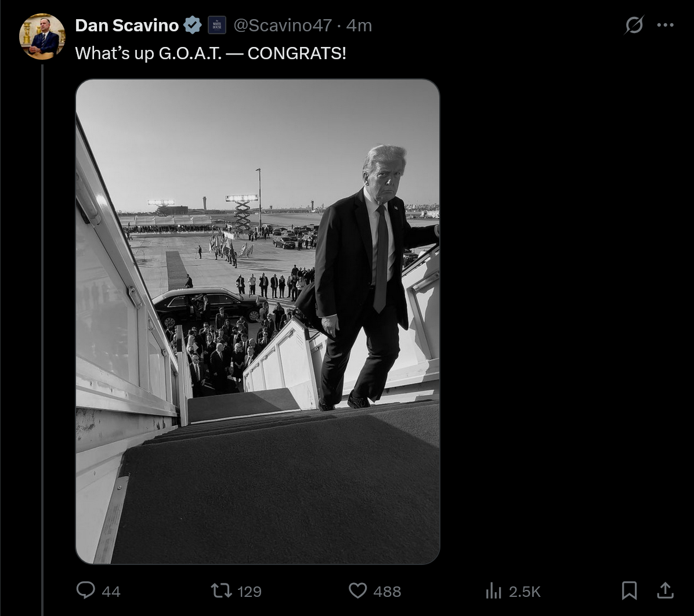Screen dimensions: 694x616
Task: Open the Grok explain-post icon
Action: pyautogui.click(x=634, y=25)
